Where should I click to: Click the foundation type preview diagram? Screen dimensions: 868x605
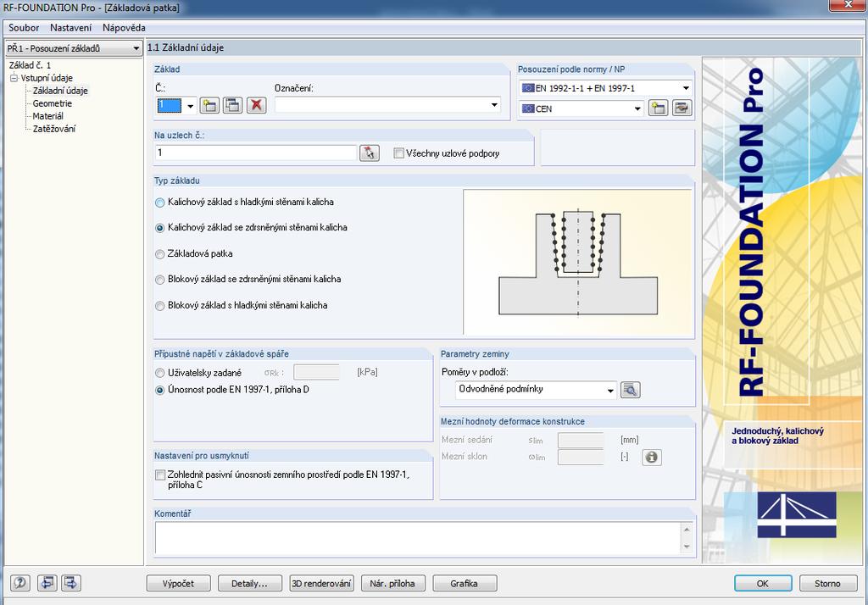coord(577,263)
